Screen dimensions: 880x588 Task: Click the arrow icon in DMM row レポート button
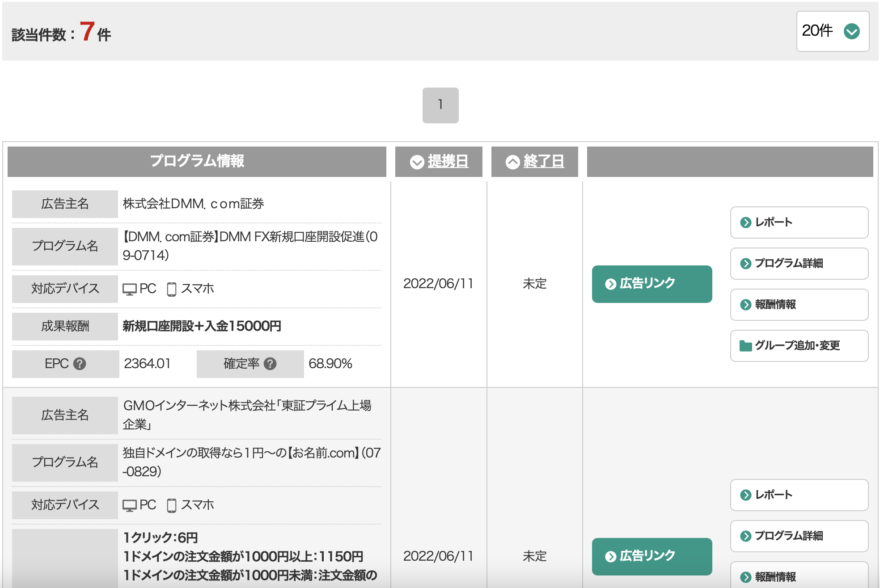[745, 223]
